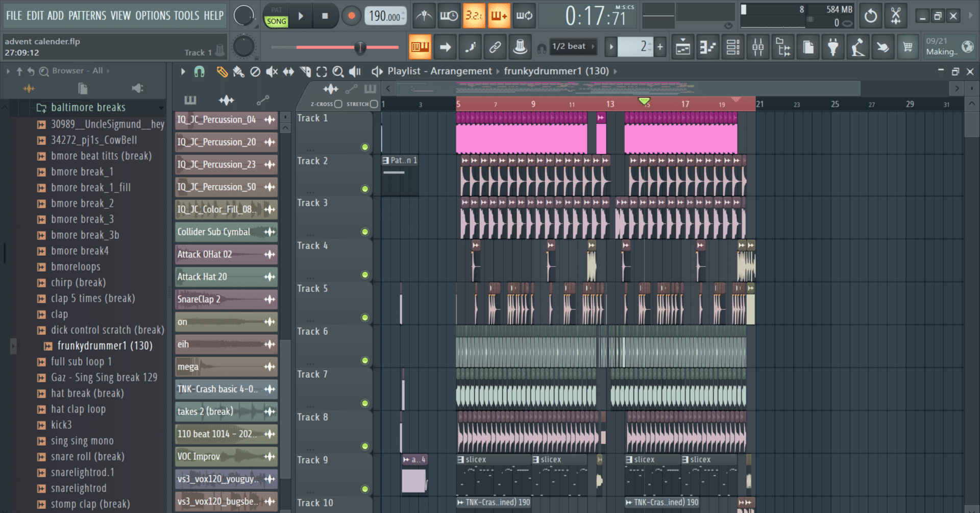
Task: Open the PATTERNS menu
Action: (x=87, y=16)
